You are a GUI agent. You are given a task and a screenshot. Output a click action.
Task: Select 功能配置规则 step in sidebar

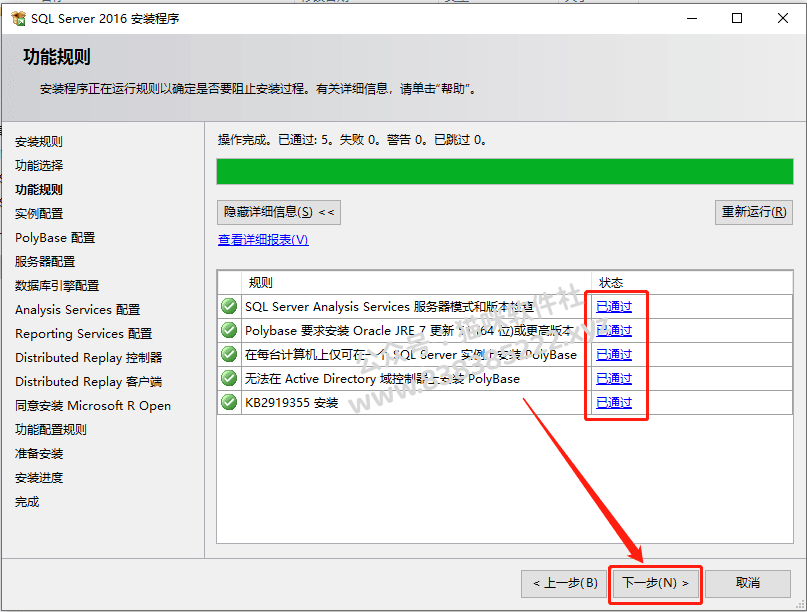tap(50, 430)
